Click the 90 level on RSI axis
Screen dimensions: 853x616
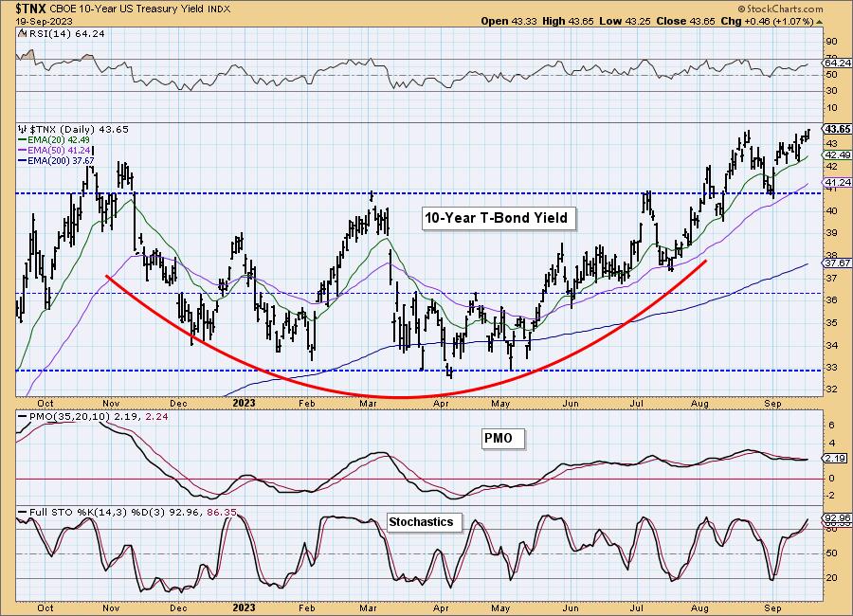(x=832, y=42)
